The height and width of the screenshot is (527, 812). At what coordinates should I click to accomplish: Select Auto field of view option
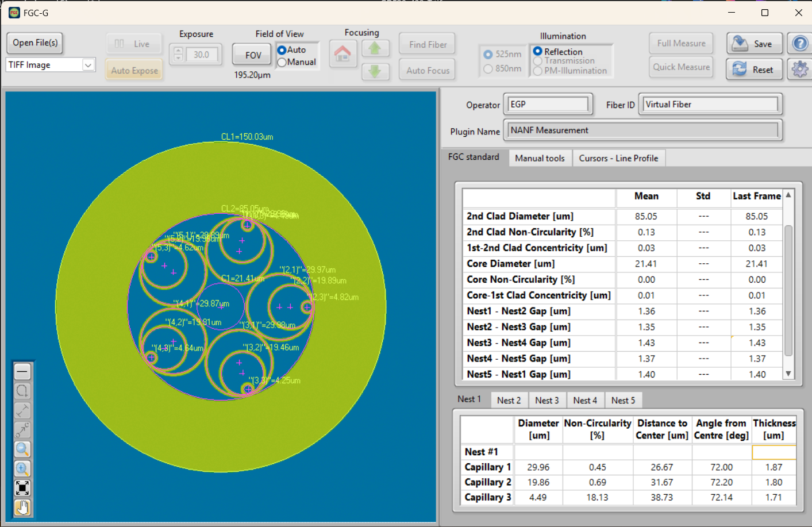coord(282,50)
